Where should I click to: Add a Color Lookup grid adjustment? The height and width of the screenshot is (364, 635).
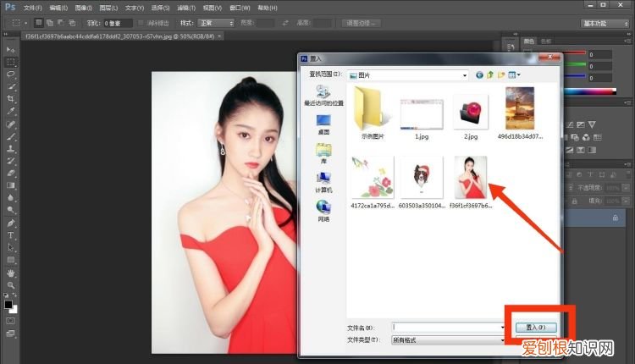click(598, 137)
